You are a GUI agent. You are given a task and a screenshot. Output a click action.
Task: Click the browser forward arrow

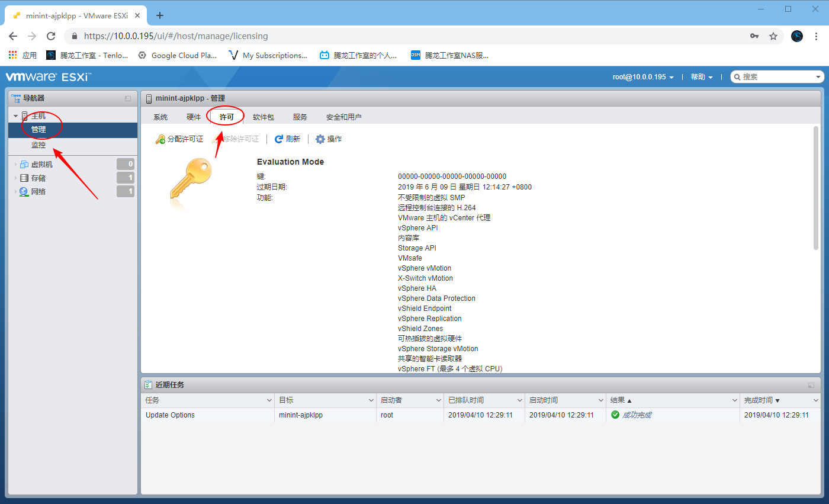coord(32,36)
